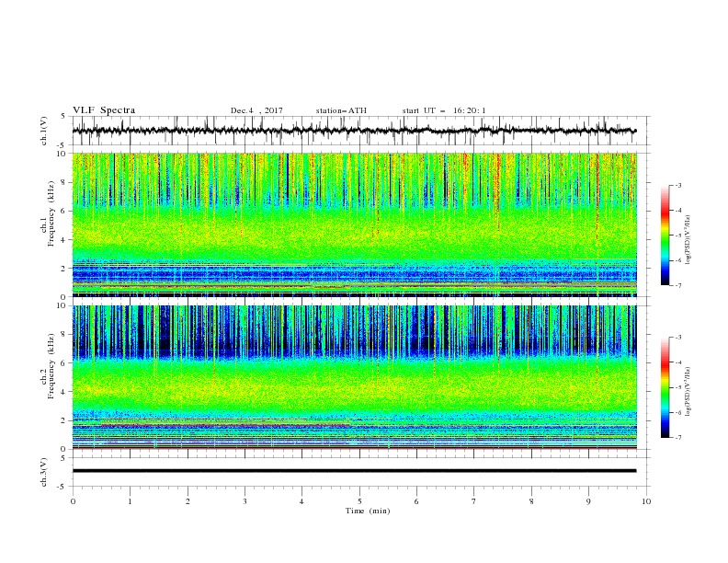Click the '-3' value on upper colorbar
Image resolution: width=728 pixels, height=563 pixels.
click(677, 185)
